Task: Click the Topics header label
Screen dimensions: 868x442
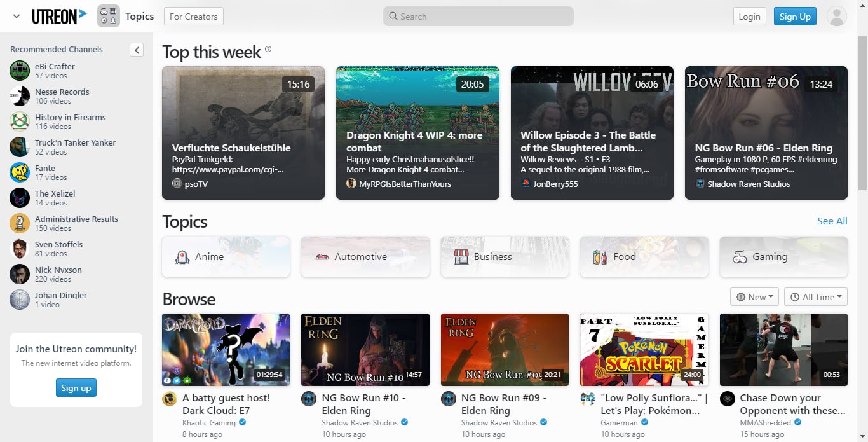Action: coord(140,17)
